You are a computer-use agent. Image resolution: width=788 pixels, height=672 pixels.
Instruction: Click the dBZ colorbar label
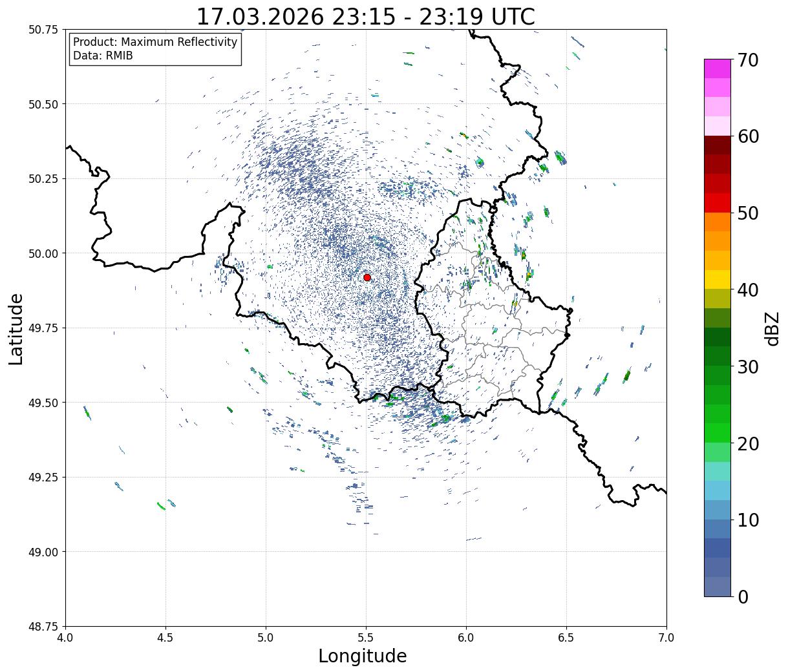point(772,328)
